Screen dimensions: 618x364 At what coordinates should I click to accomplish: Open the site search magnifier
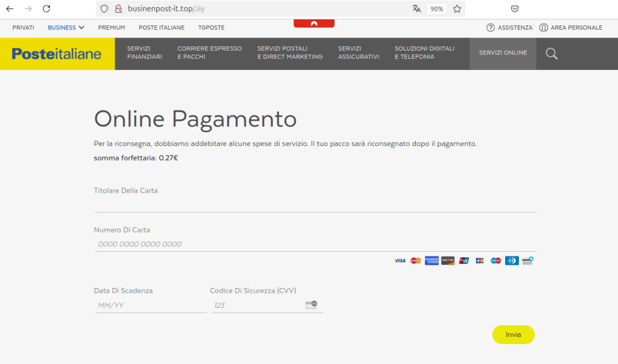(x=552, y=54)
